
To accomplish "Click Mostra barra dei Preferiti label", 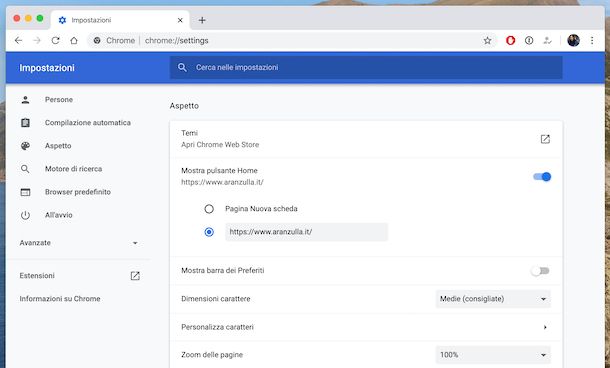I will pyautogui.click(x=223, y=271).
